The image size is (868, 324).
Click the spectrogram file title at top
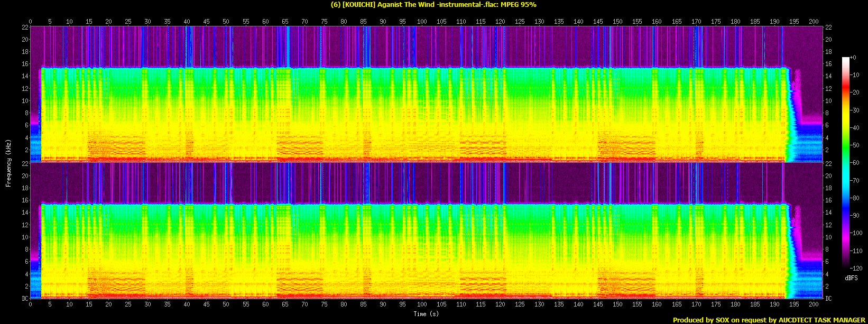(x=433, y=5)
